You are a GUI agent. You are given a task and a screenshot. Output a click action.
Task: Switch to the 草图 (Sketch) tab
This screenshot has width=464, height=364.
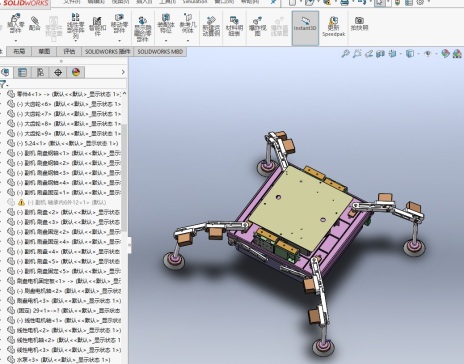[44, 52]
